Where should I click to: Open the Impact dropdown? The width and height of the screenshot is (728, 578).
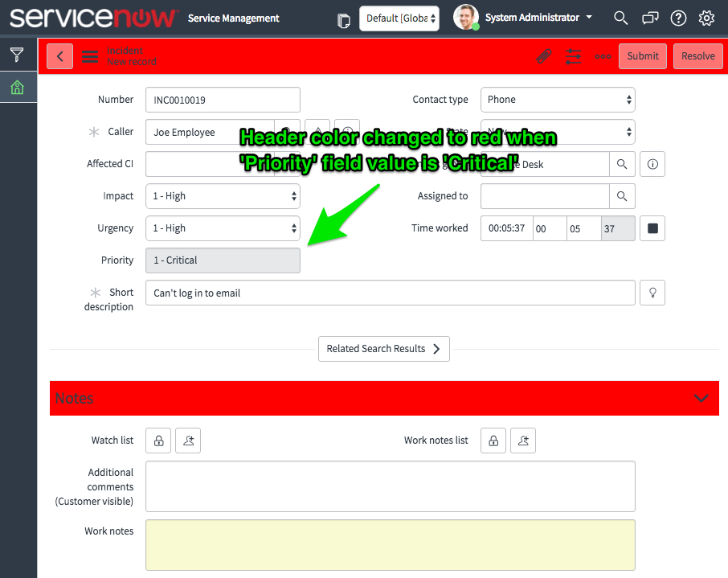point(223,196)
